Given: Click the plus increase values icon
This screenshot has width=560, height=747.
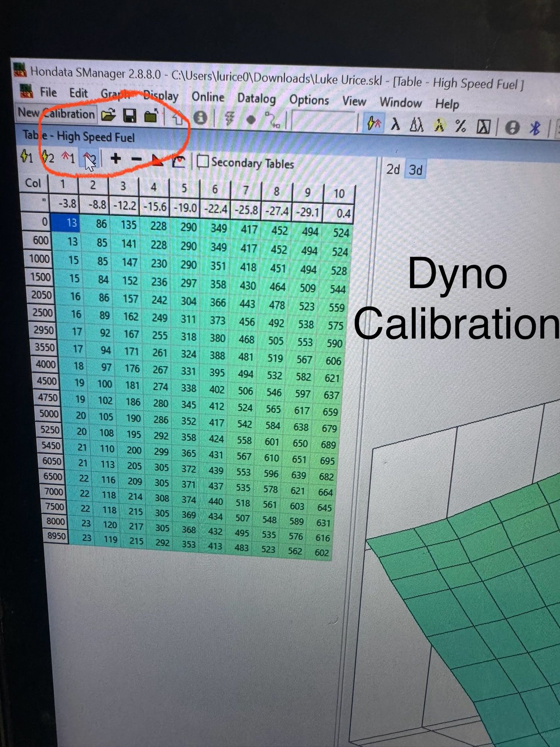Looking at the screenshot, I should point(116,159).
